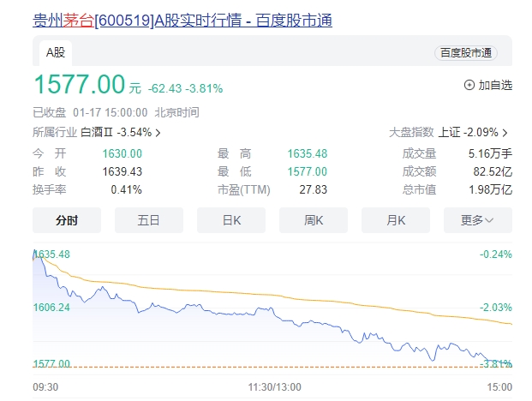Click the 市盈(TTM) value 27.83
This screenshot has height=401, width=532.
tap(314, 189)
